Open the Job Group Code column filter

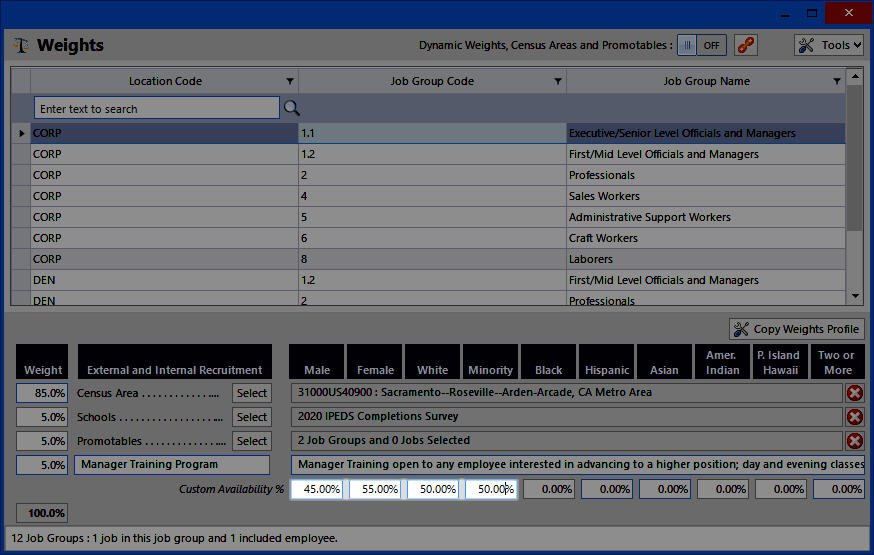click(x=557, y=81)
